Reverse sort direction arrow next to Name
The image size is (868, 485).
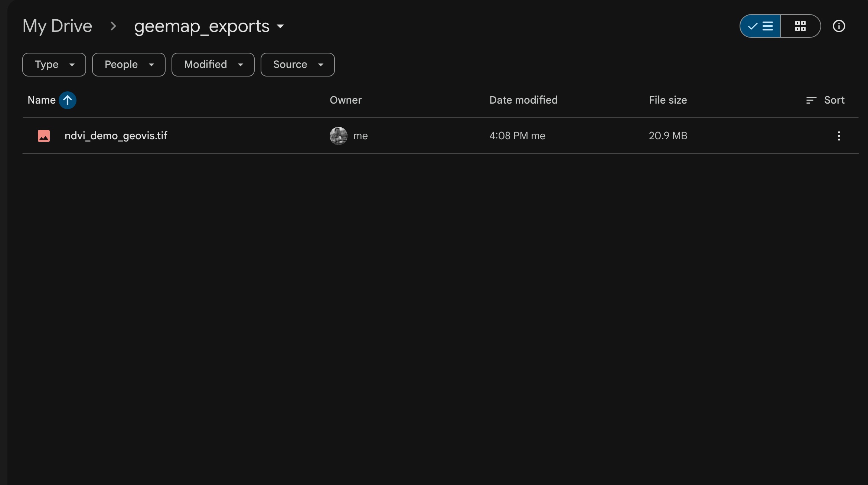click(68, 100)
